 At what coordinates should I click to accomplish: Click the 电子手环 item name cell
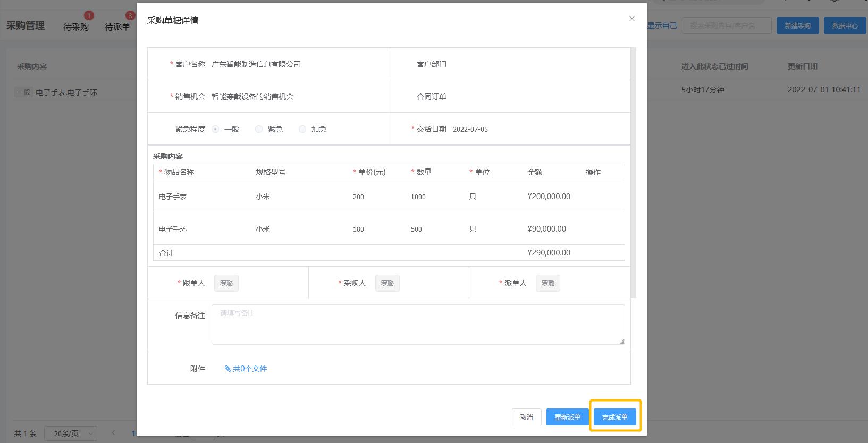[173, 229]
